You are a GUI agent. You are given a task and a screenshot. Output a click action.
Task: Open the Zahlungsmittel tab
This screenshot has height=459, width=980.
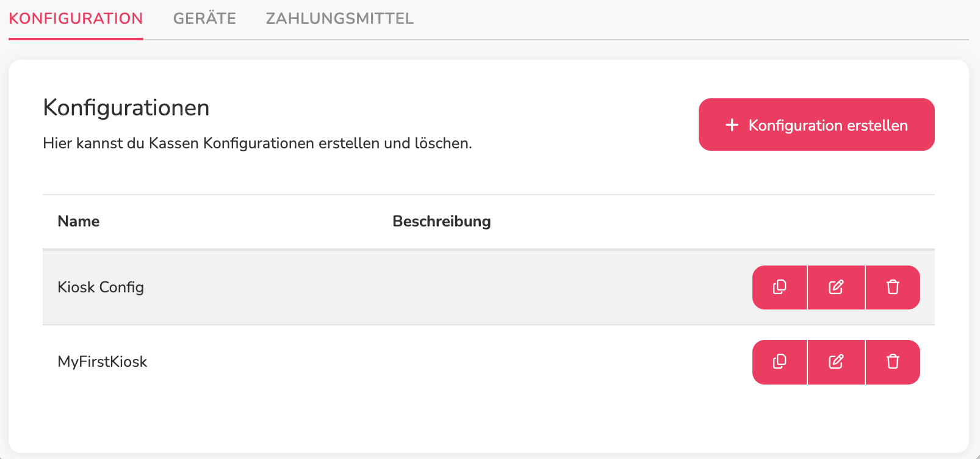pyautogui.click(x=340, y=18)
